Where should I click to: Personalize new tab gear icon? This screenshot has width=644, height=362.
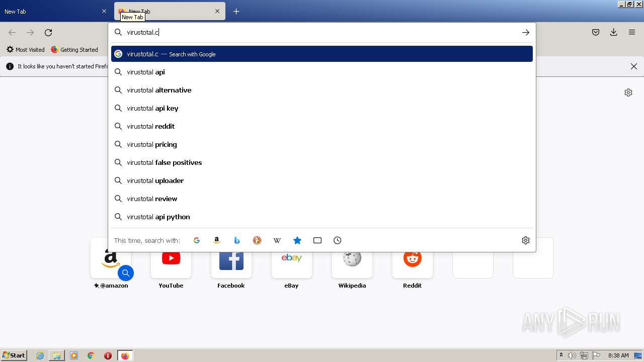point(628,93)
